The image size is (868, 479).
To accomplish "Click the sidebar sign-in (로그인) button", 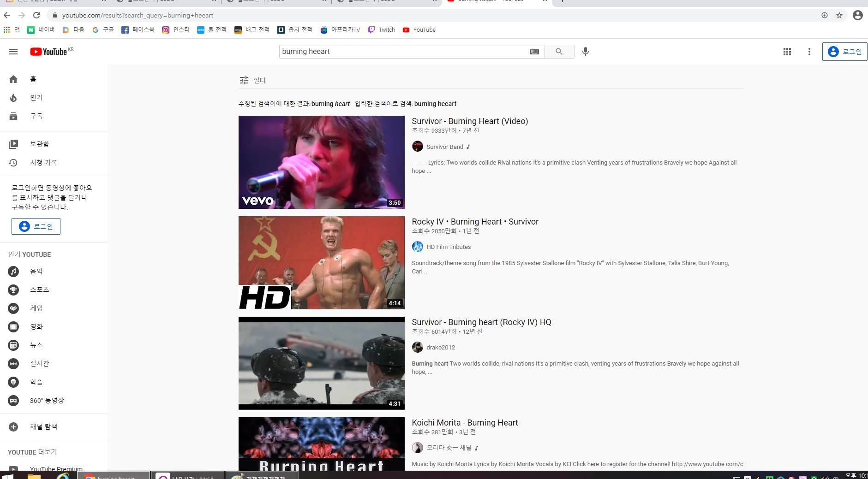I will click(36, 226).
